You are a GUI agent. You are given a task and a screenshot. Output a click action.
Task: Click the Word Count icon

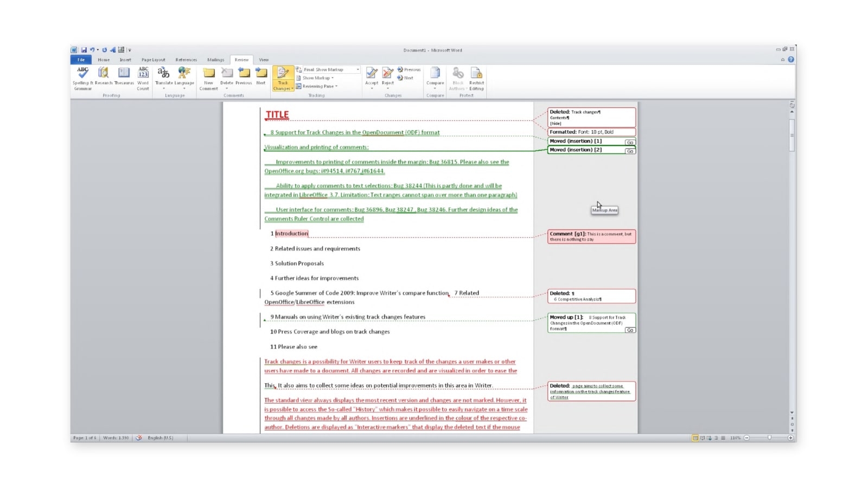[x=143, y=79]
